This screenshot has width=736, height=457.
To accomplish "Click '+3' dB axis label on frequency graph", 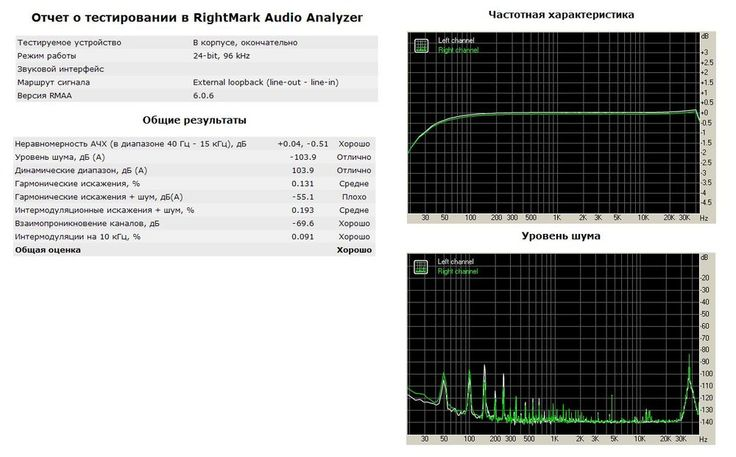I will (705, 52).
